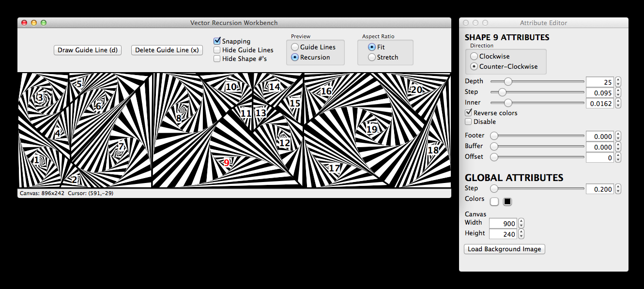Select shape 14 on the canvas
This screenshot has height=289, width=644.
[x=275, y=87]
